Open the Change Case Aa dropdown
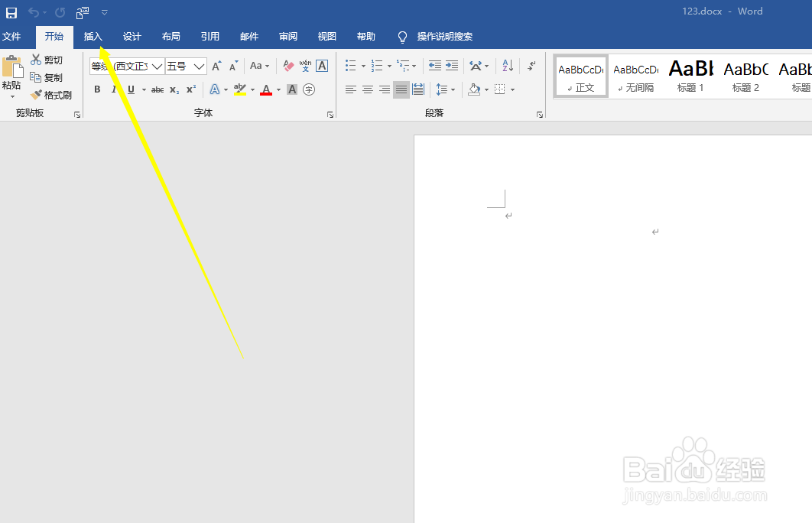 (259, 66)
